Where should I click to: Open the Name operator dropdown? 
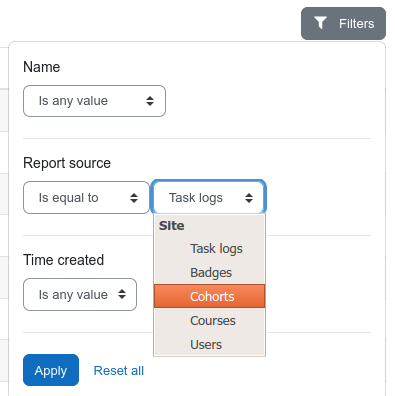(94, 101)
